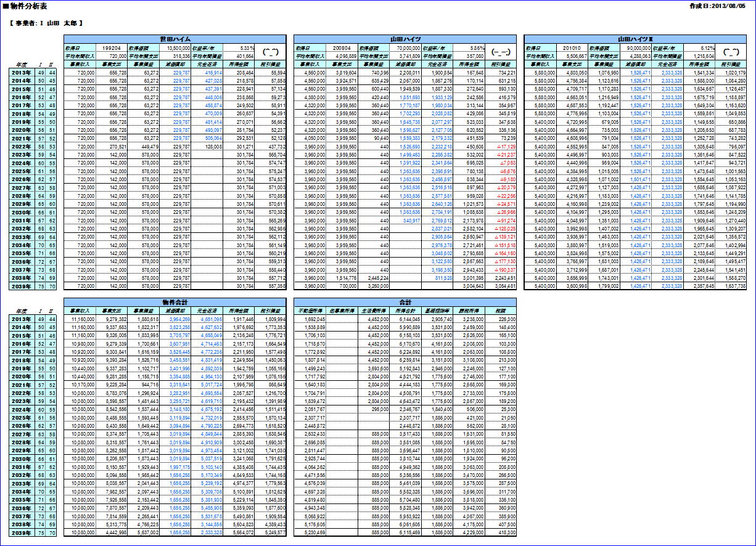The image size is (756, 546).
Task: Select the 山田ハイツⅡ table header
Action: pyautogui.click(x=635, y=39)
